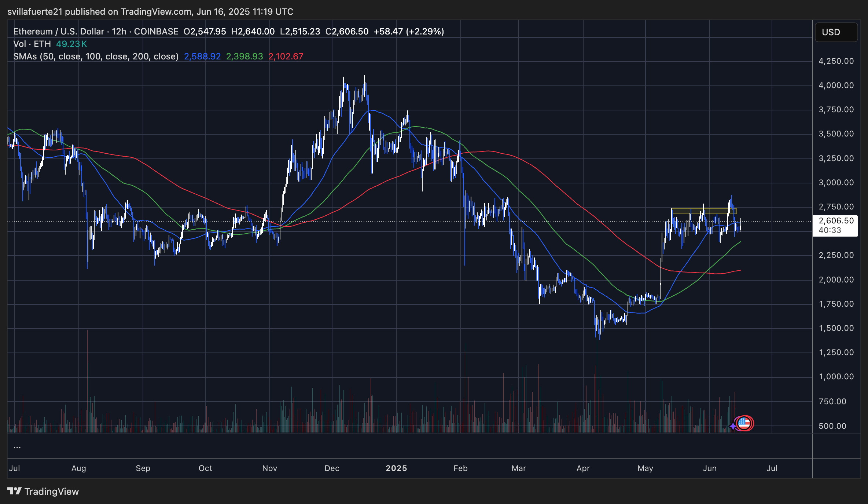Image resolution: width=868 pixels, height=504 pixels.
Task: Click the Mar label on time axis
Action: tap(519, 468)
